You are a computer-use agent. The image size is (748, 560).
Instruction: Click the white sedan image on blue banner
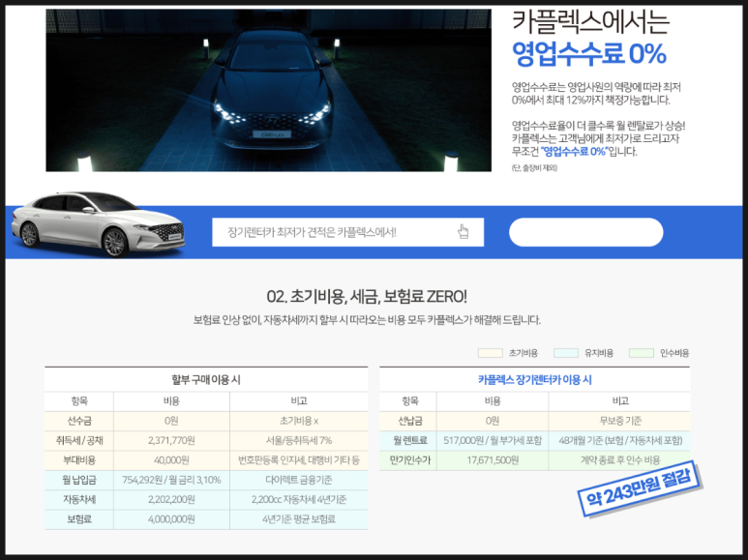[x=99, y=223]
